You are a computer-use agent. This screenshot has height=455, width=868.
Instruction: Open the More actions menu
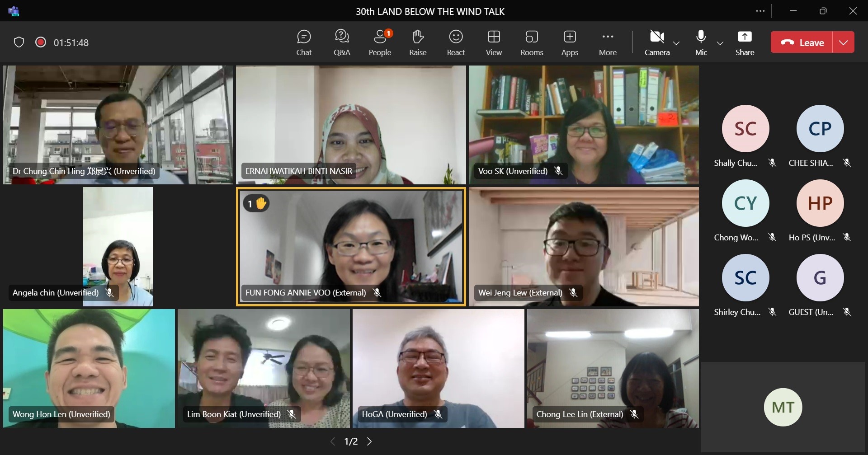click(608, 42)
